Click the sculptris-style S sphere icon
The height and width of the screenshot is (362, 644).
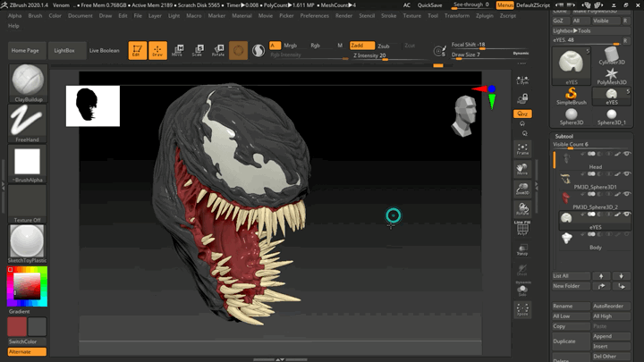coord(258,50)
